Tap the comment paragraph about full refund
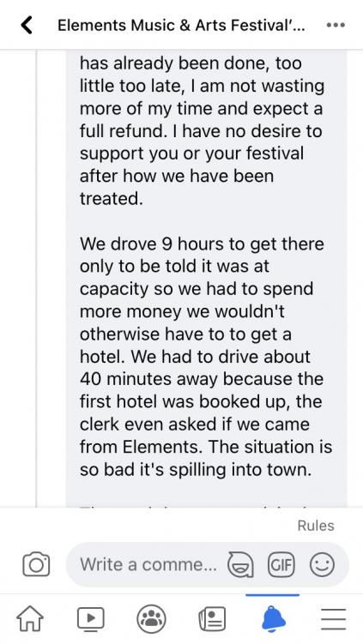This screenshot has width=363, height=644. pyautogui.click(x=202, y=130)
